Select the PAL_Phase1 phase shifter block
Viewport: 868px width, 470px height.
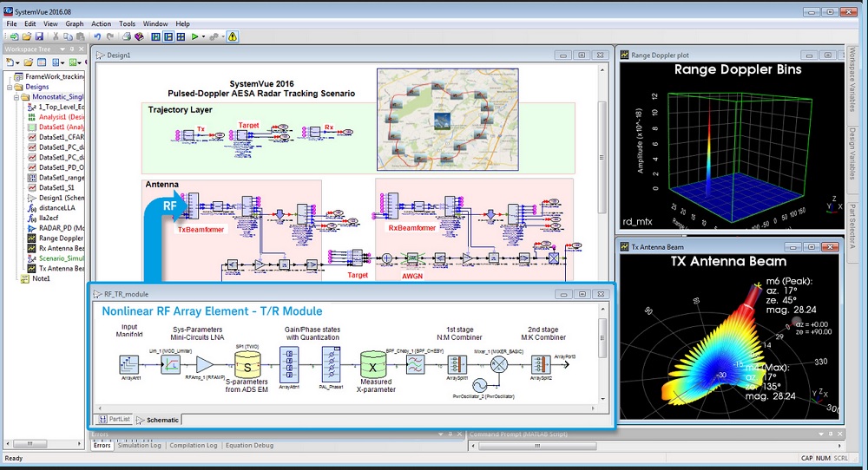tap(331, 364)
